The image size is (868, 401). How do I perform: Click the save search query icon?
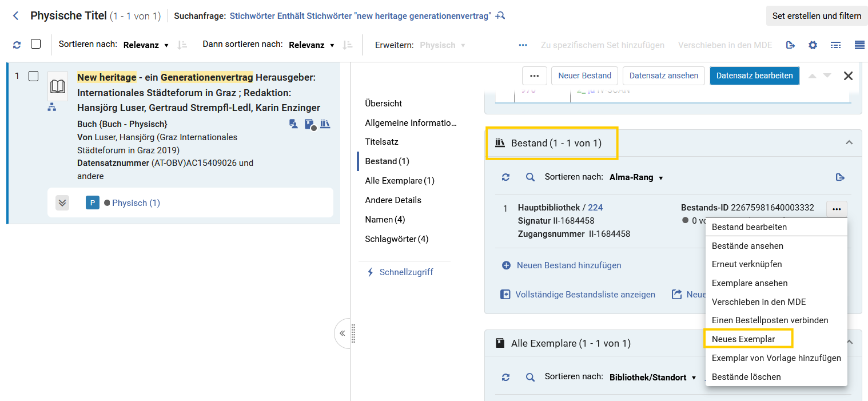(x=500, y=16)
